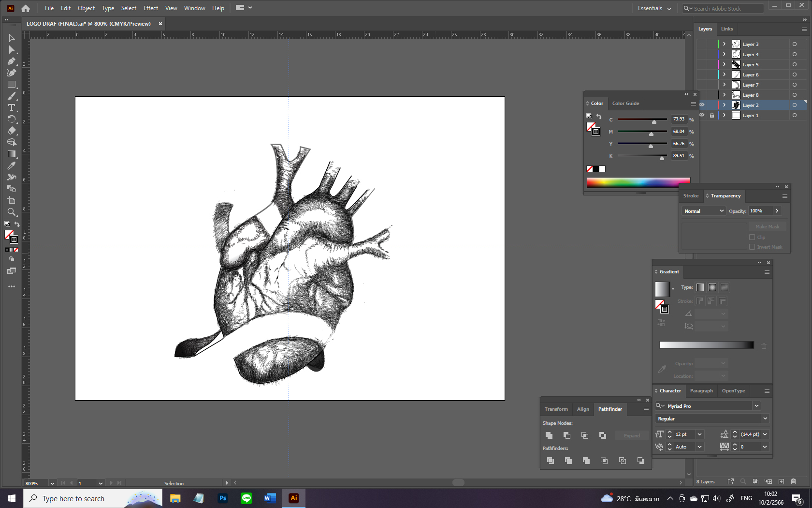812x508 pixels.
Task: Open the Effect menu
Action: (x=150, y=8)
